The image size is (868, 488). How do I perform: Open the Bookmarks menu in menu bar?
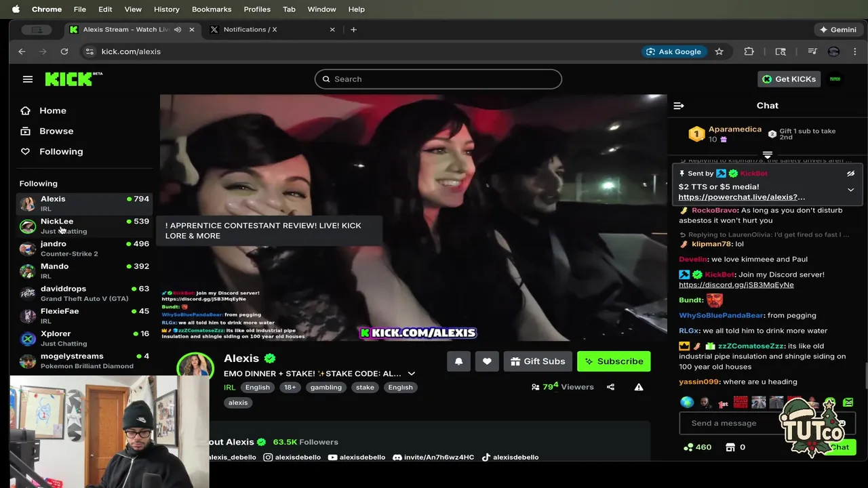coord(212,9)
